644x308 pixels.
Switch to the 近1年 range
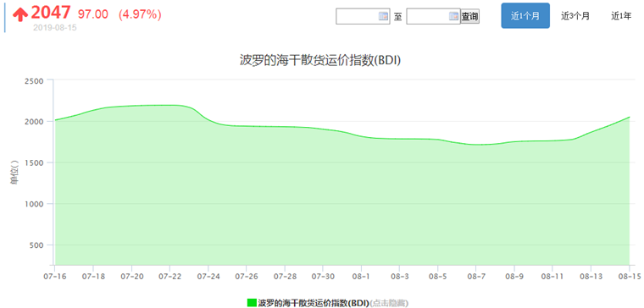(621, 16)
